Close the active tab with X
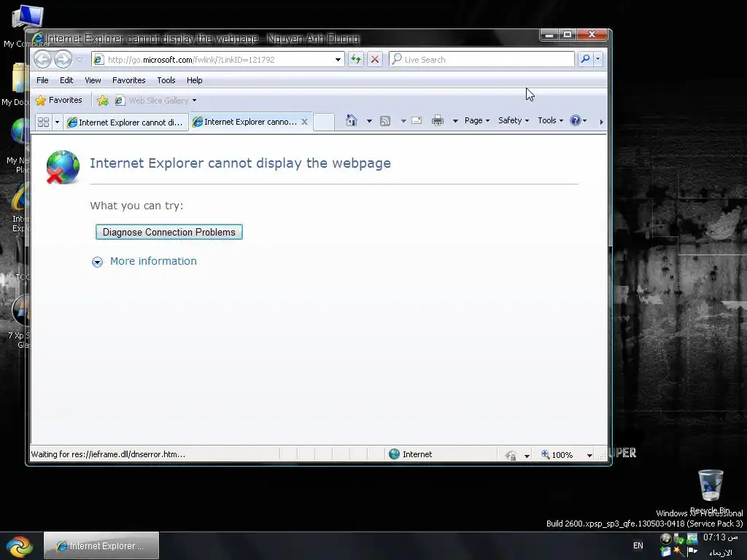The width and height of the screenshot is (747, 560). coord(304,122)
